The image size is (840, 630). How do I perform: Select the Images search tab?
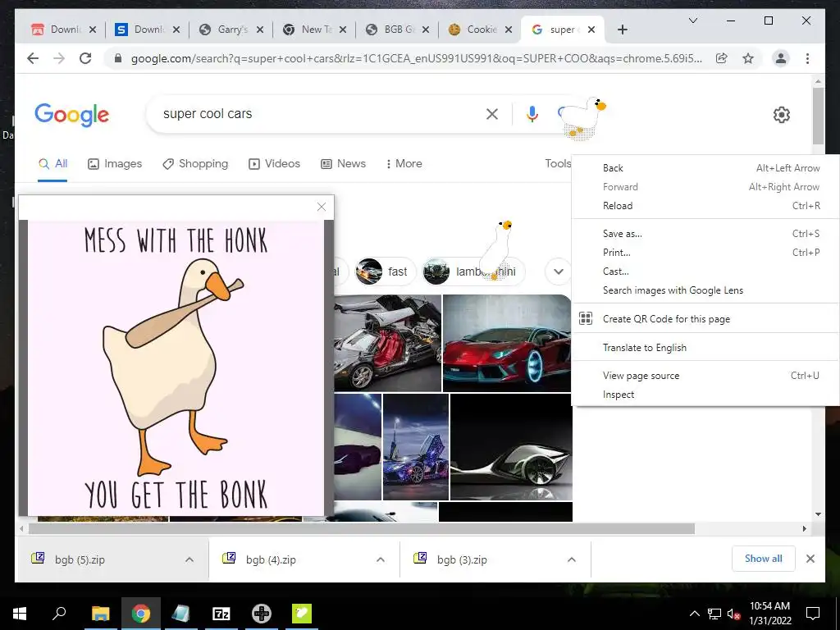[x=115, y=163]
